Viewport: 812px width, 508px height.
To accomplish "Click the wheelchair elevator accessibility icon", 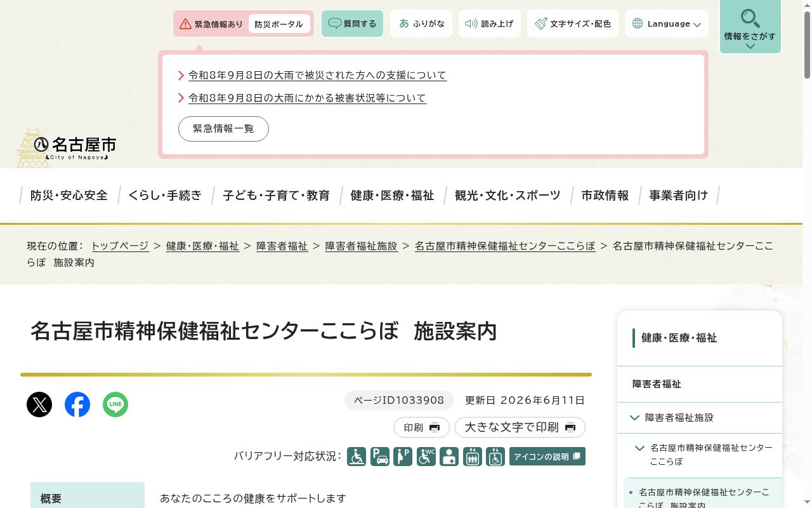I will point(495,457).
